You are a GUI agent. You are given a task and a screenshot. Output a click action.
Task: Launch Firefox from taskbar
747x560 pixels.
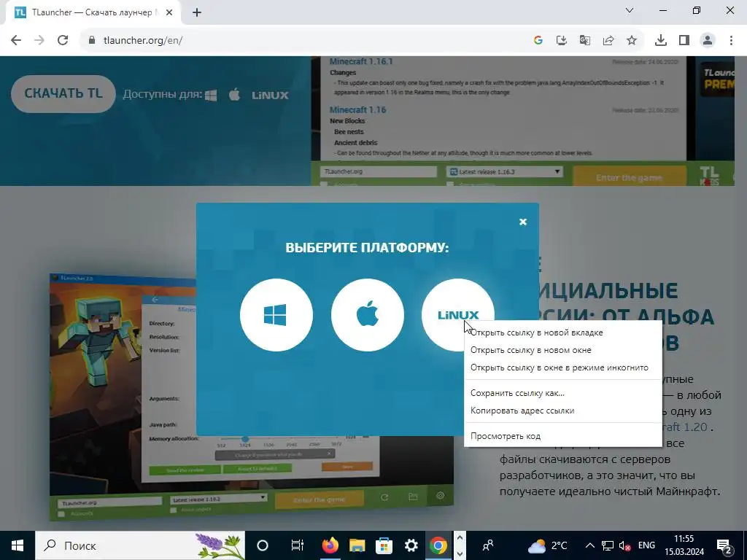click(x=330, y=545)
